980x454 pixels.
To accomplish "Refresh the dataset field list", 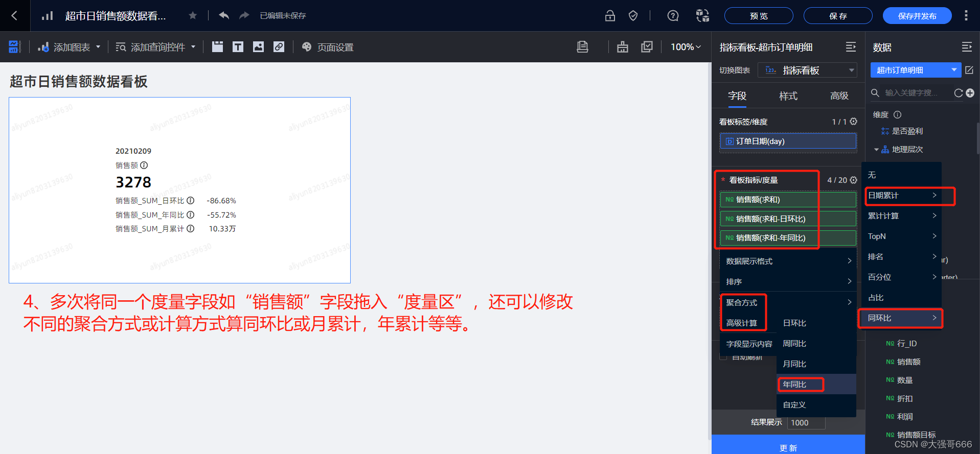I will [959, 93].
